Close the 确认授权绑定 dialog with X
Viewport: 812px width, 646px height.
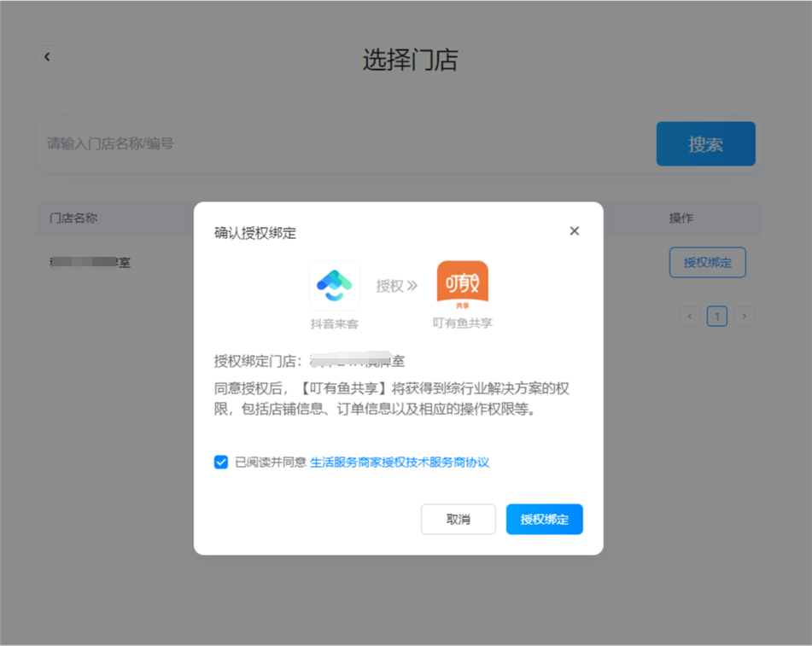point(574,231)
